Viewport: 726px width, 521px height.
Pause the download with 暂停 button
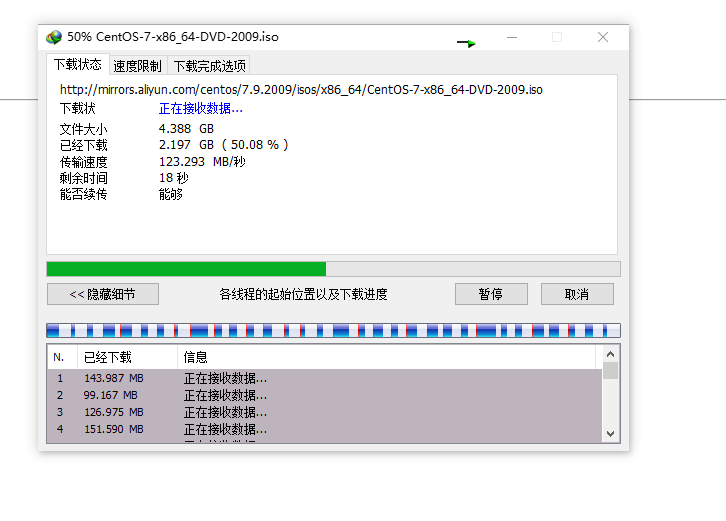coord(491,294)
